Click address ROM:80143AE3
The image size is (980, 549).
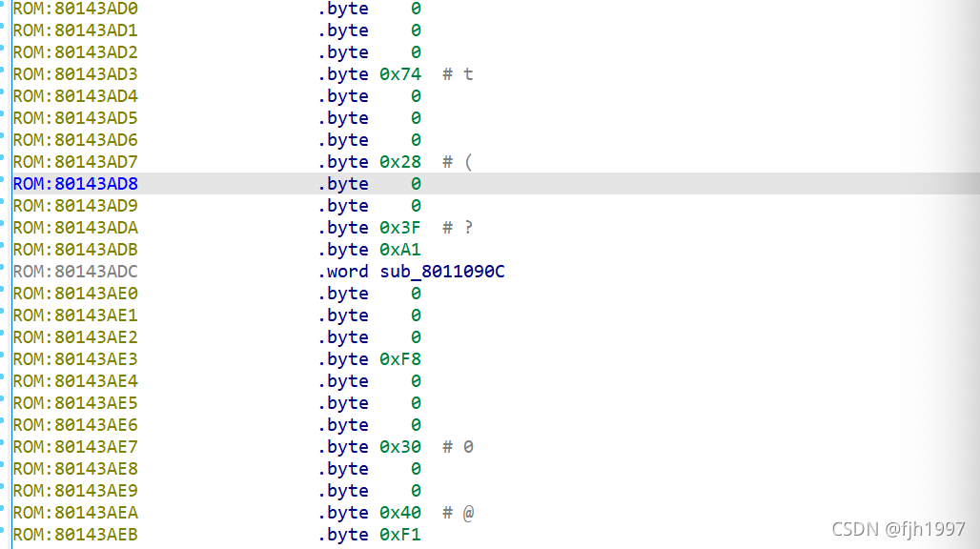75,359
